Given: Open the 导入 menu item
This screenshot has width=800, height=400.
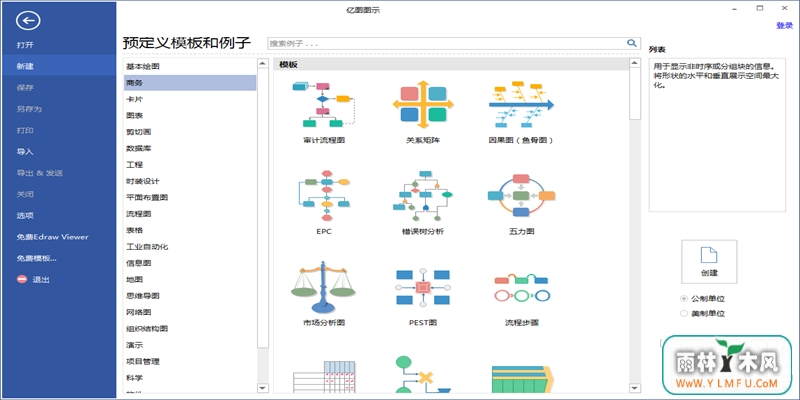Looking at the screenshot, I should coord(25,152).
